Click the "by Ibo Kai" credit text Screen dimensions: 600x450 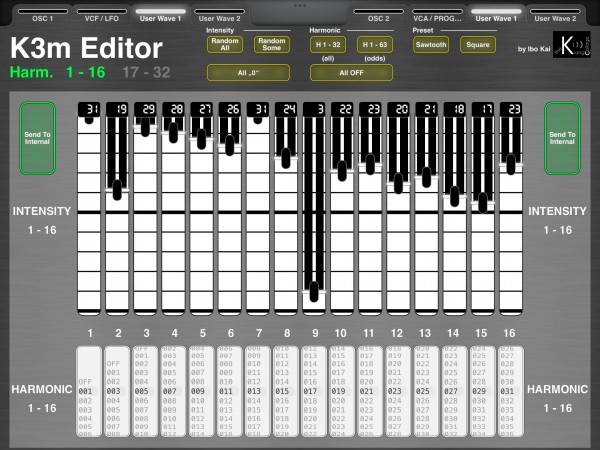[534, 49]
